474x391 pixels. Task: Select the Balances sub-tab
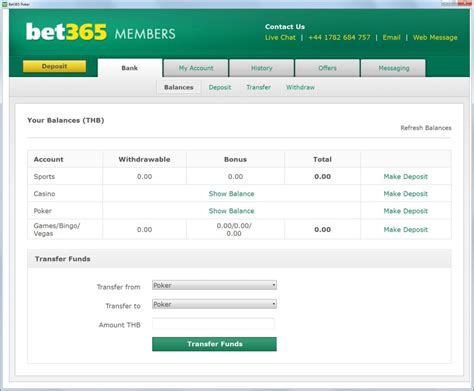pyautogui.click(x=179, y=87)
